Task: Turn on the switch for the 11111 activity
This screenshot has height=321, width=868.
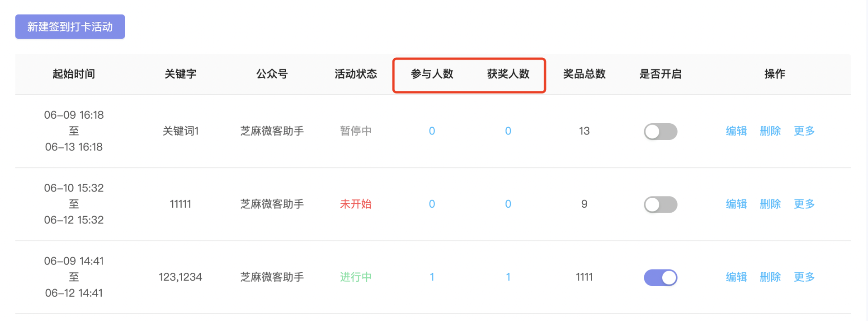Action: (660, 205)
